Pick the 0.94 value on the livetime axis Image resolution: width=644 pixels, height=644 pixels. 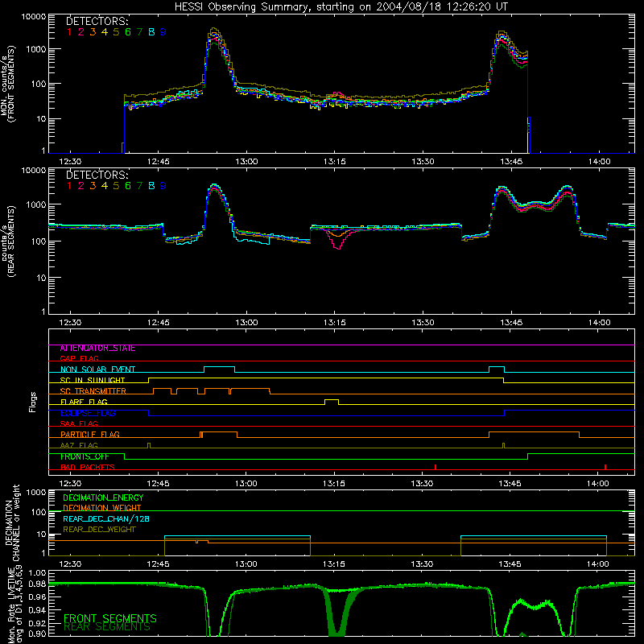(37, 610)
